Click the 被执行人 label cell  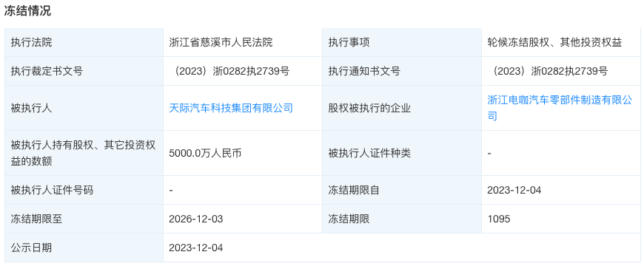point(84,108)
